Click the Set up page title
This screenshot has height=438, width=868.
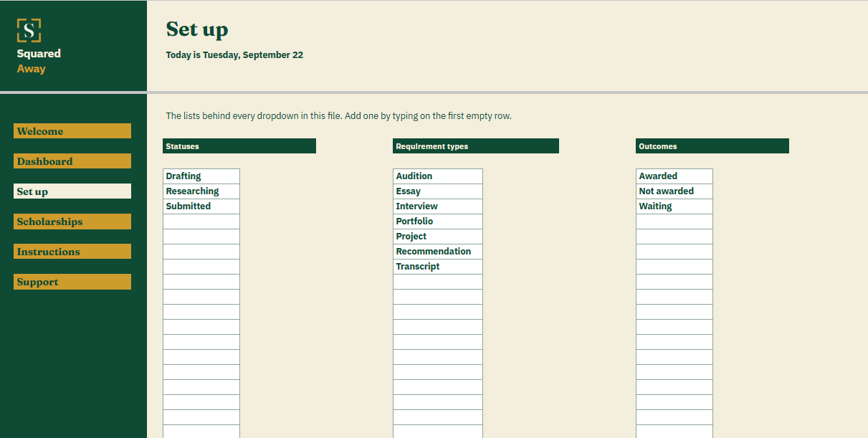tap(197, 29)
